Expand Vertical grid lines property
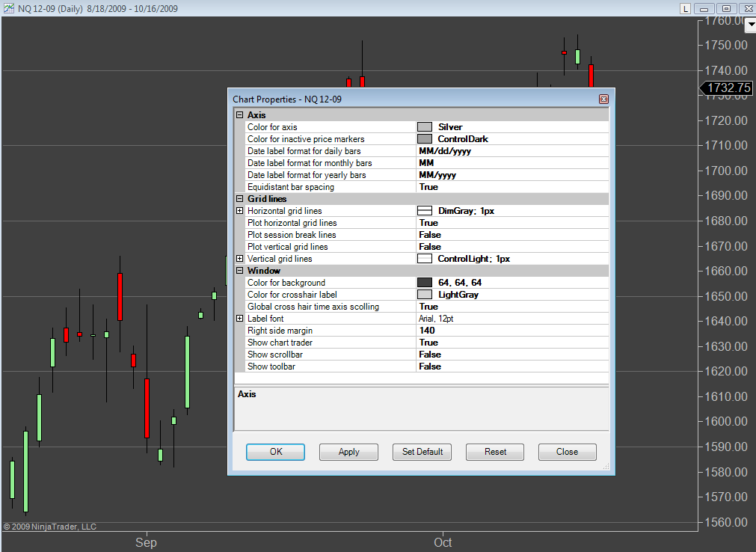This screenshot has width=756, height=552. tap(239, 258)
